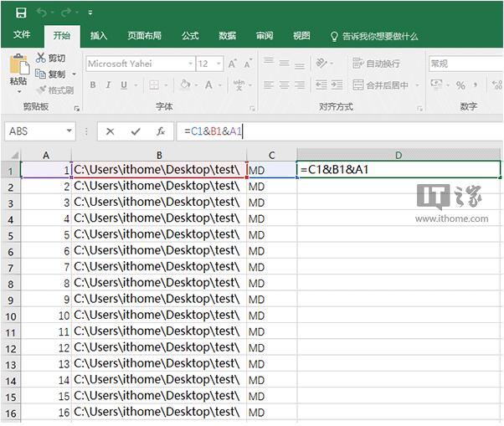The height and width of the screenshot is (426, 504).
Task: Toggle Italic formatting
Action: (x=107, y=85)
